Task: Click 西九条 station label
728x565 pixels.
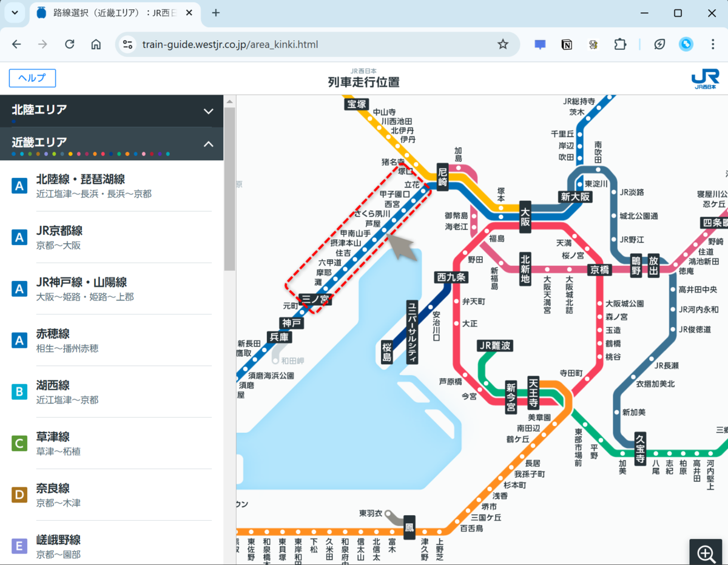Action: point(451,277)
